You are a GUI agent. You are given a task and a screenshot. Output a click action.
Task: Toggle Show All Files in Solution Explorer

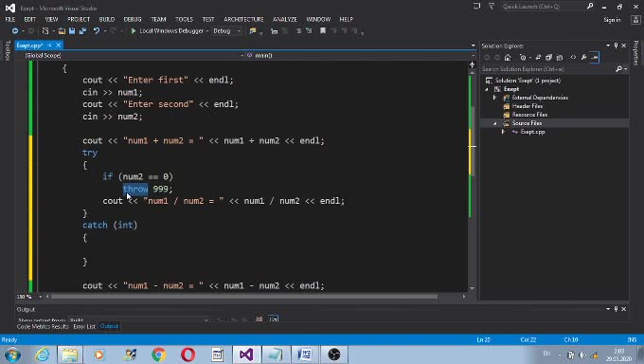coord(560,58)
